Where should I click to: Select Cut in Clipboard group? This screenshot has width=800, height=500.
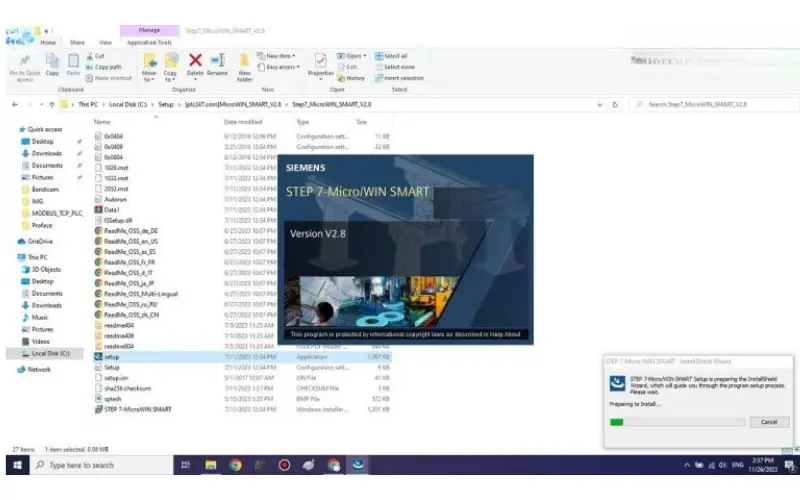tap(95, 56)
